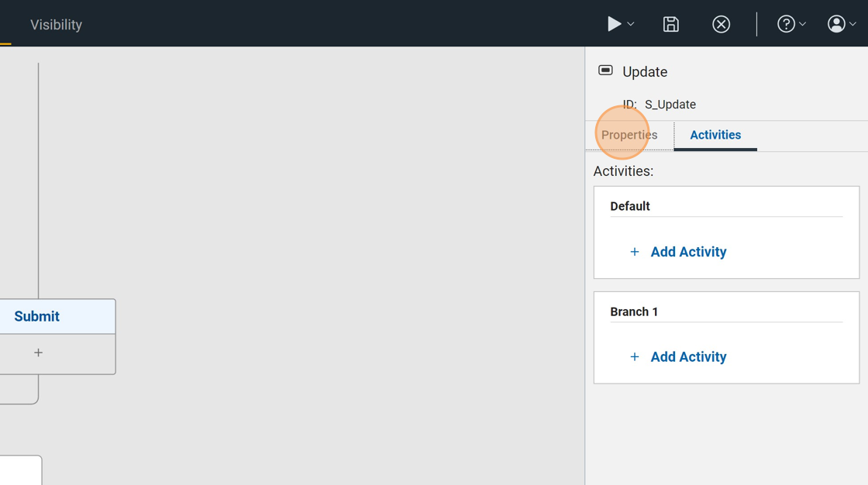
Task: Expand the chevron next to the Help icon
Action: point(803,25)
